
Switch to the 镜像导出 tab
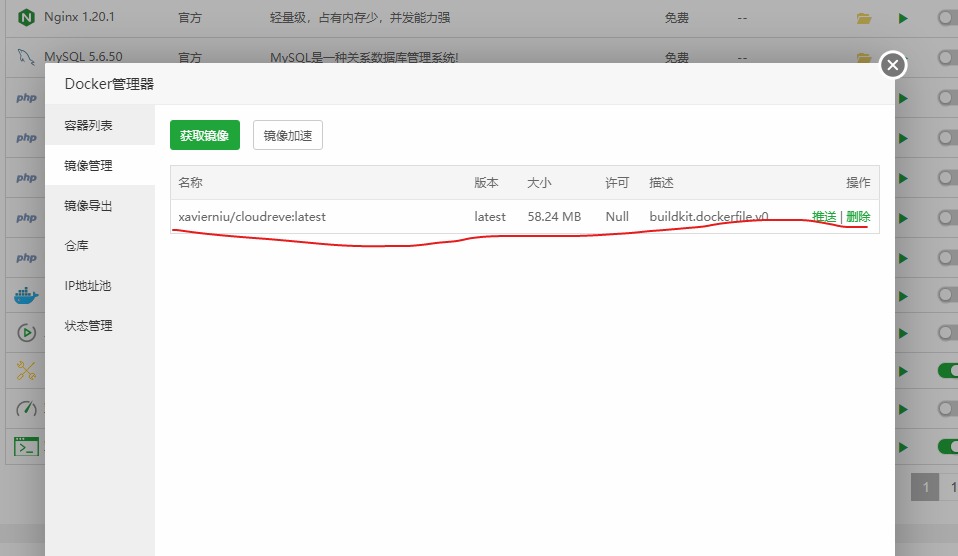(100, 206)
